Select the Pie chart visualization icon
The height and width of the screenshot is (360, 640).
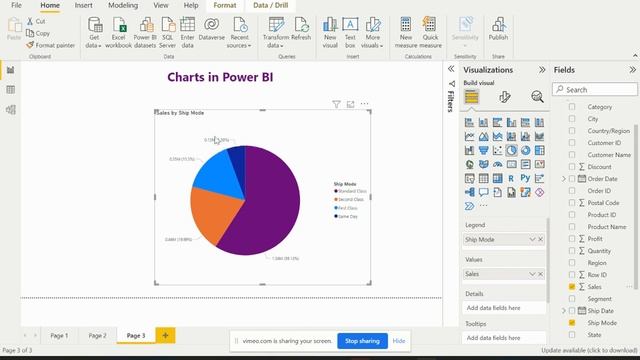511,150
